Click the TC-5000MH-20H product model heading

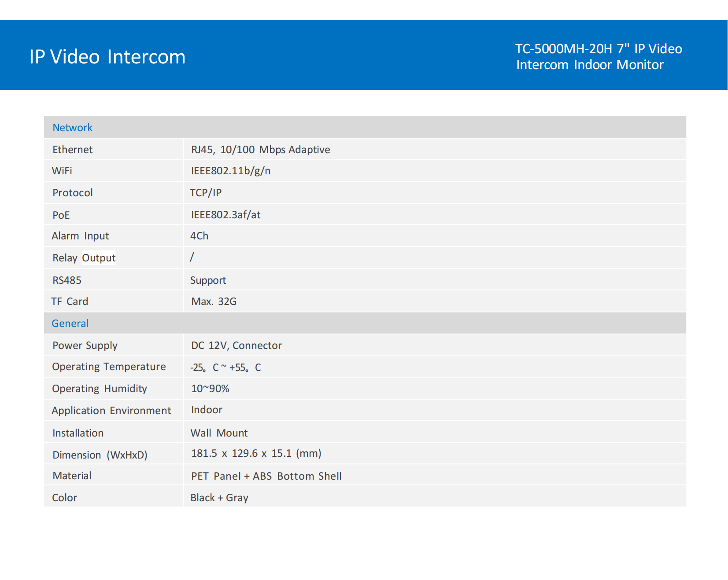[x=598, y=57]
